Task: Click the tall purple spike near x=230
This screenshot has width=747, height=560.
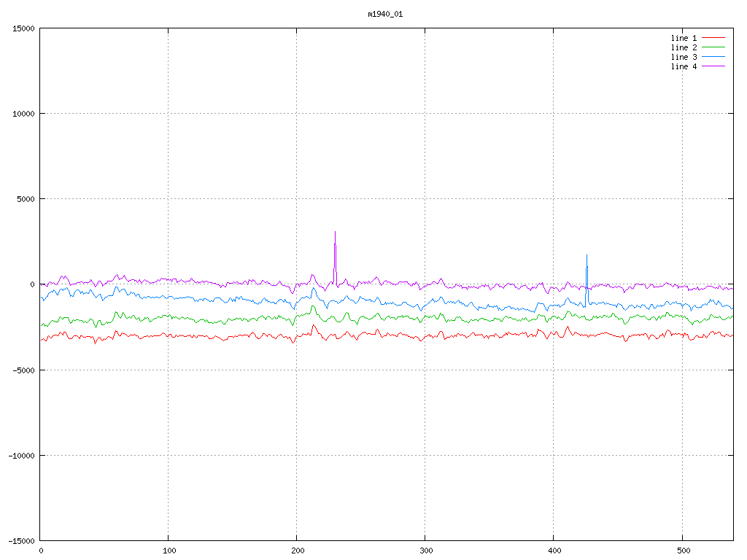Action: point(335,248)
